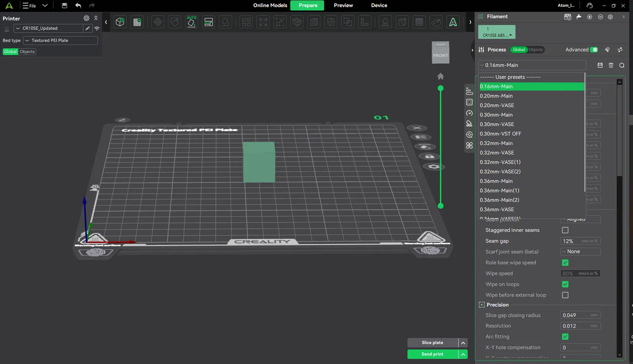Switch Process scope to Objects
Screen dimensions: 633x364
coord(536,50)
